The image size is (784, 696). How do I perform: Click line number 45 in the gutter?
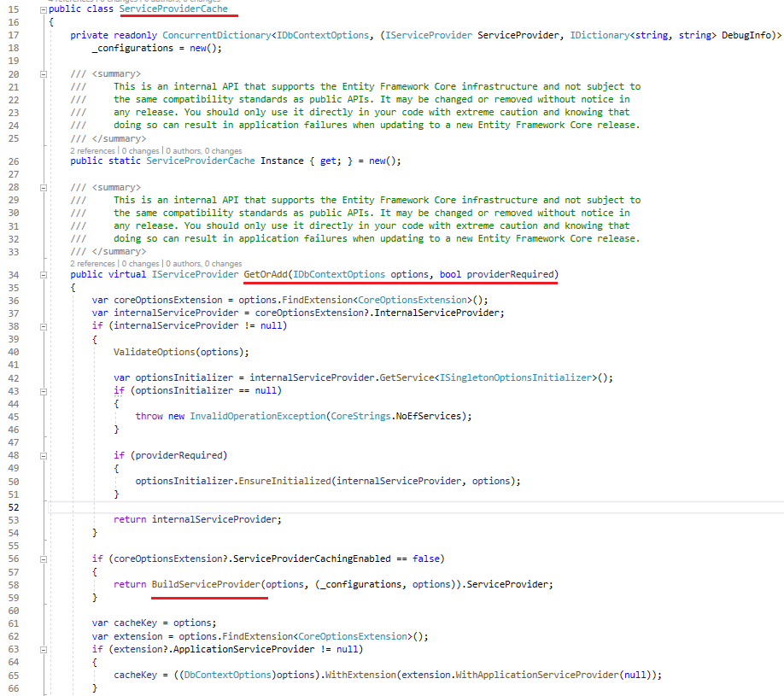click(13, 416)
